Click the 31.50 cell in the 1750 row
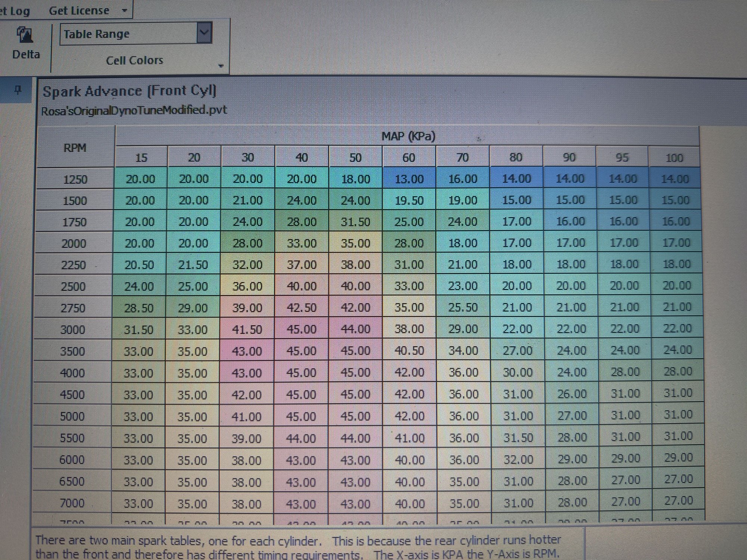The height and width of the screenshot is (560, 747). 355,222
